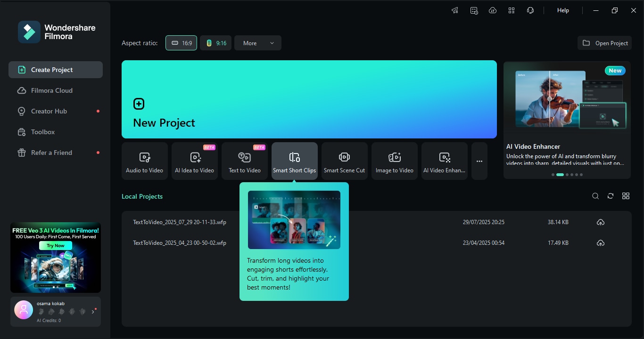Toggle grid view for Local Projects
The width and height of the screenshot is (644, 339).
(626, 196)
